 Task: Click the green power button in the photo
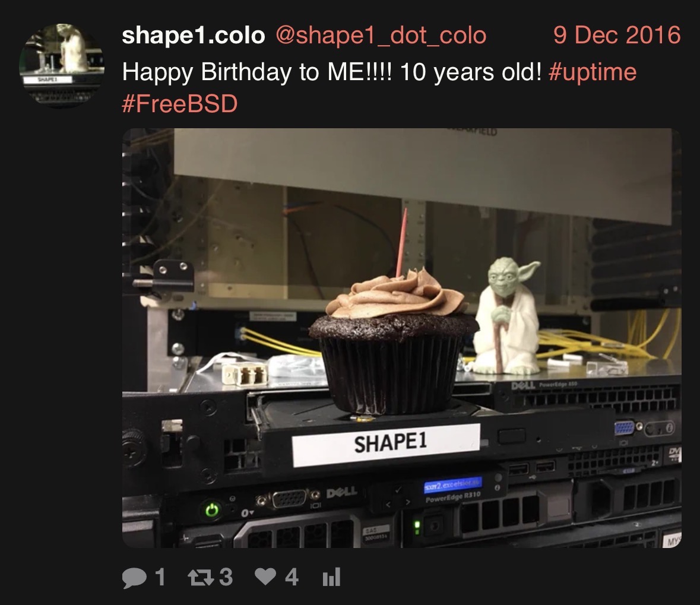point(211,510)
